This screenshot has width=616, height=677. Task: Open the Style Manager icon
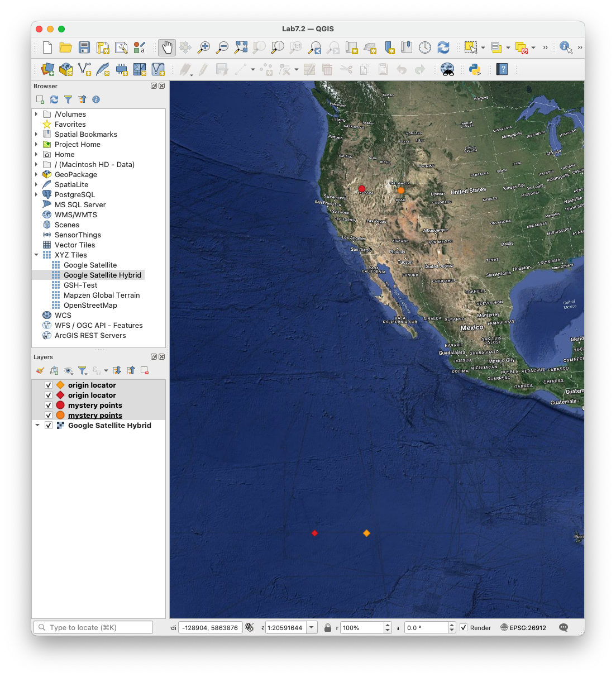coord(140,47)
